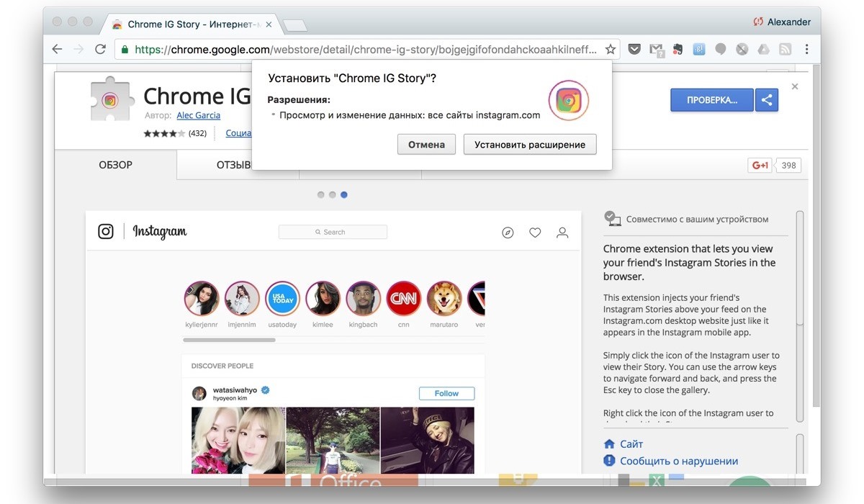
Task: Open the Google Drive extension icon
Action: (763, 50)
